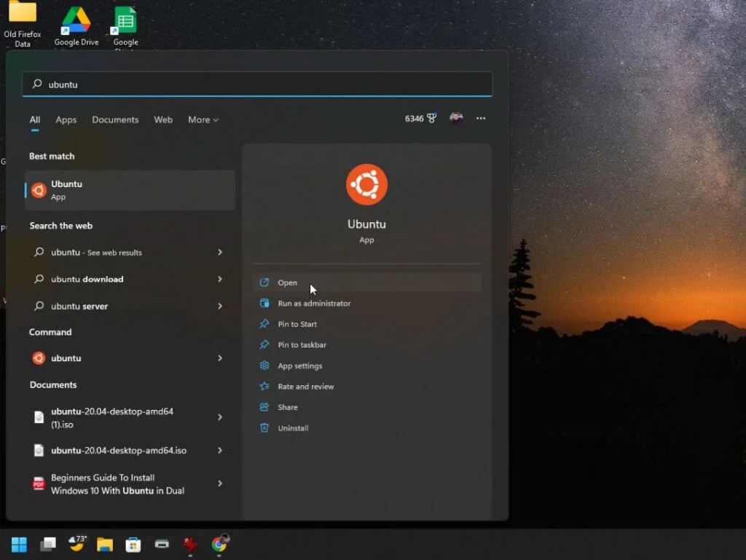Launch File Explorer from the taskbar
Image resolution: width=746 pixels, height=560 pixels.
pyautogui.click(x=105, y=544)
